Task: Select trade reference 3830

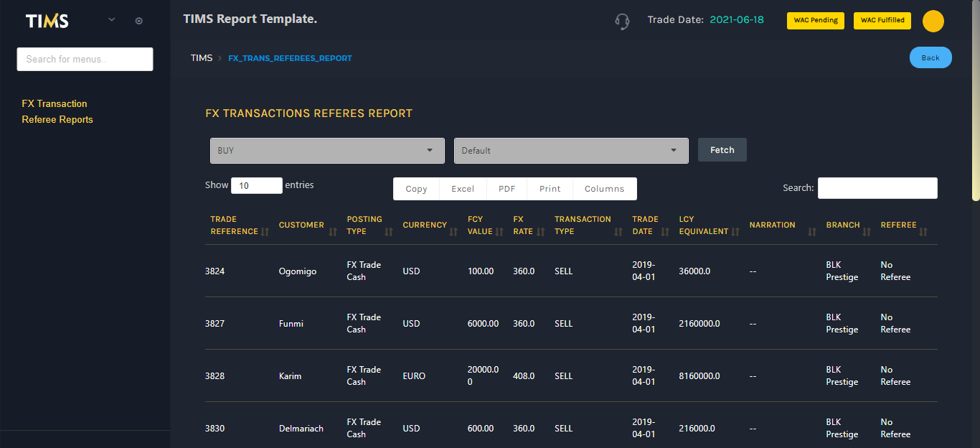Action: click(x=215, y=429)
